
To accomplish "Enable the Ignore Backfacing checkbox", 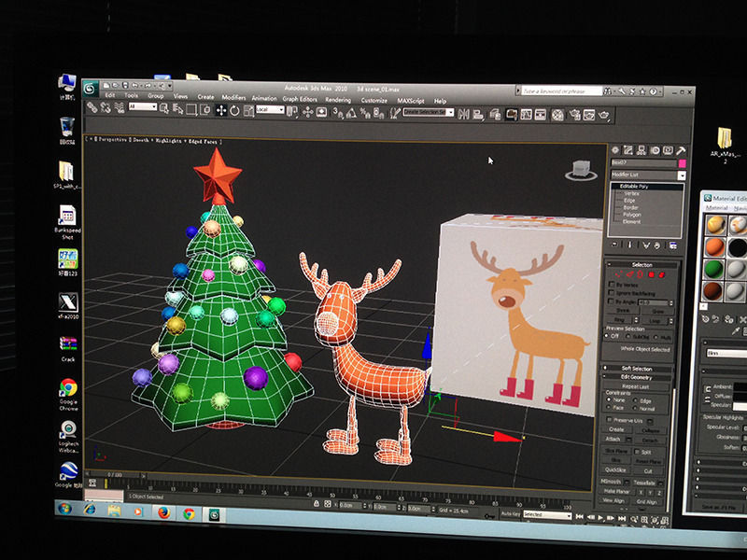I will [612, 293].
